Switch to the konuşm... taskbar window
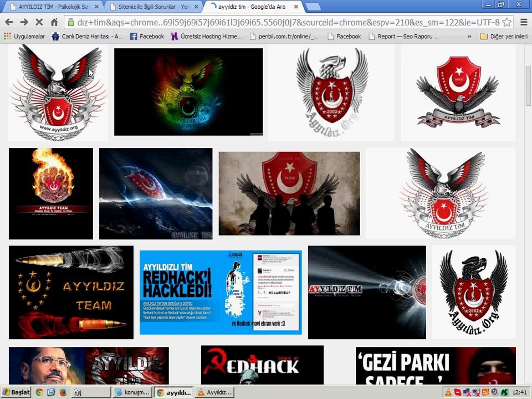 pos(132,392)
